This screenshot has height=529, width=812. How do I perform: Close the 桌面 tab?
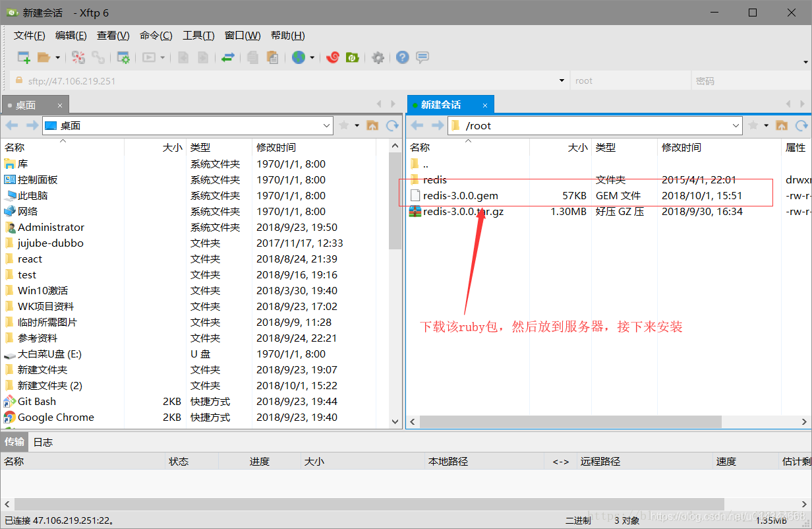click(60, 106)
